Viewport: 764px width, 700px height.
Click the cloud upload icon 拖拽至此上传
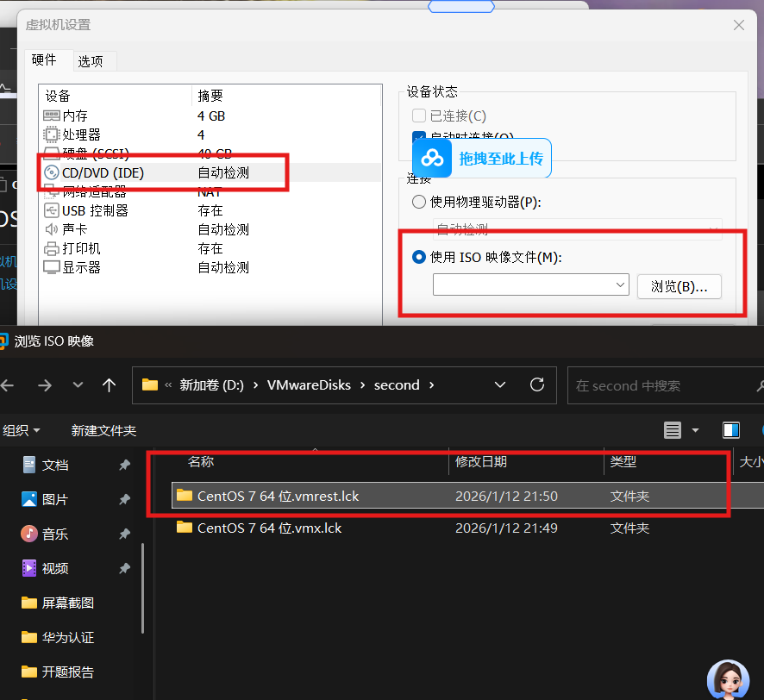[432, 159]
